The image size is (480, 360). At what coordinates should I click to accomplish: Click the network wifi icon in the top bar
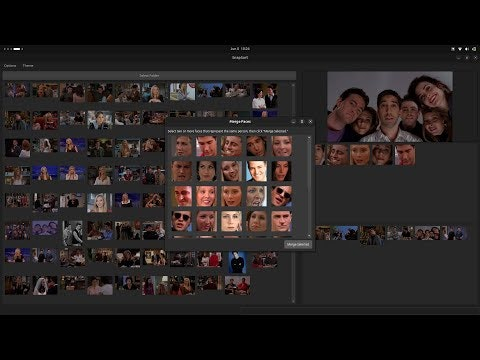(460, 49)
